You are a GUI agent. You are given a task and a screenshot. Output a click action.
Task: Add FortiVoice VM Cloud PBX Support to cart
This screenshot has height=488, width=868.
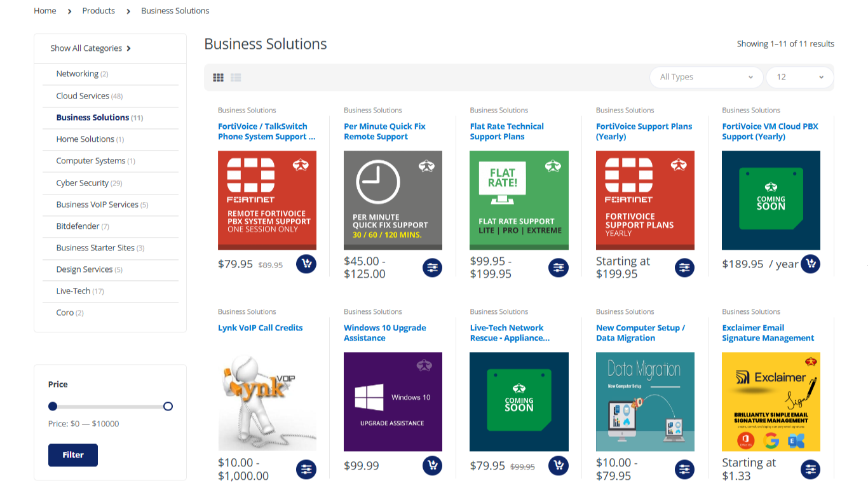tap(810, 264)
